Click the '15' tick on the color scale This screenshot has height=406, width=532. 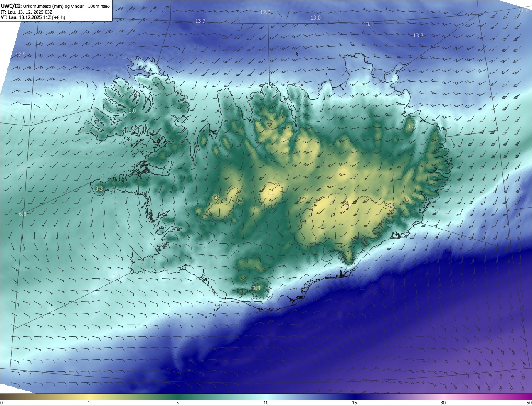coord(355,403)
